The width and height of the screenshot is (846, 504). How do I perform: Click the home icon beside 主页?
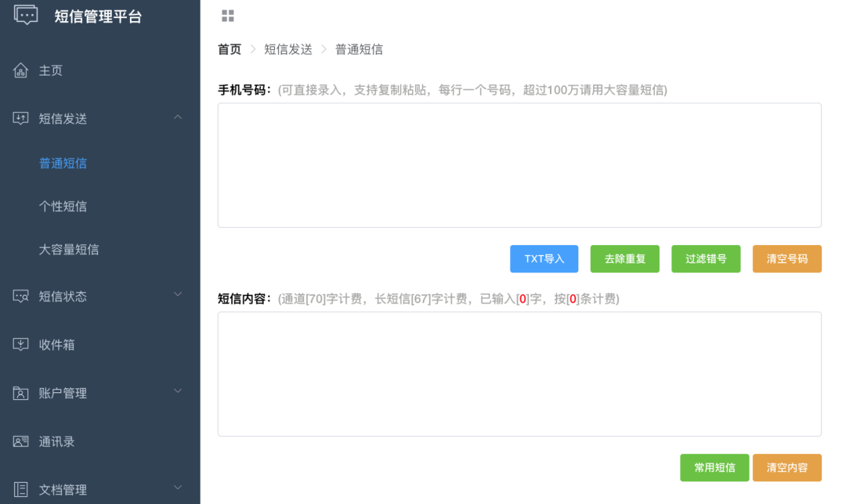20,70
